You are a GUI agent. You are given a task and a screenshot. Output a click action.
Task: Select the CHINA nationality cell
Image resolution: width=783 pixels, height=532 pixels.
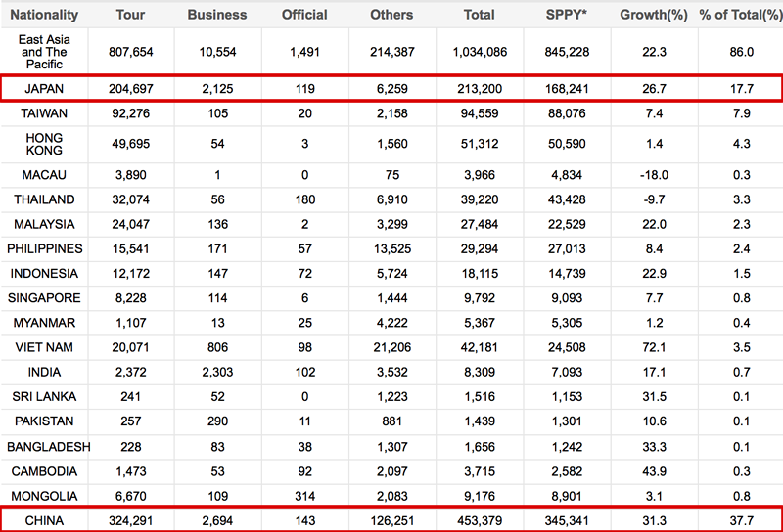pos(44,520)
